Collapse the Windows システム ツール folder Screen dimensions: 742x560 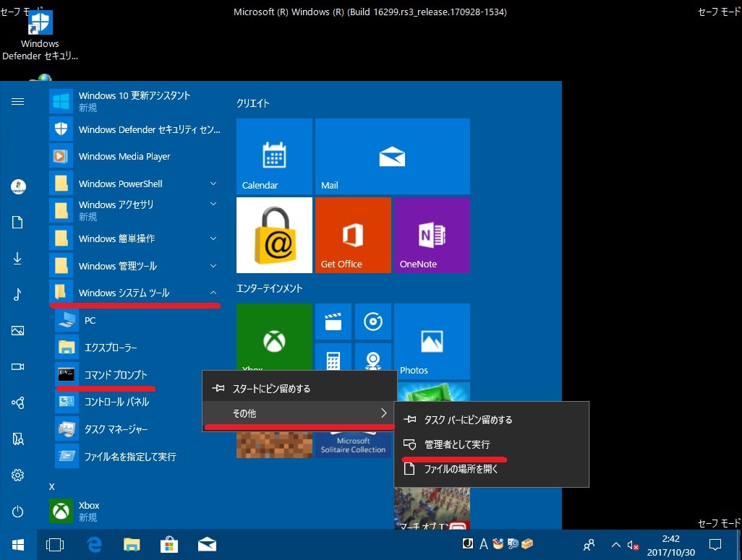pos(135,293)
